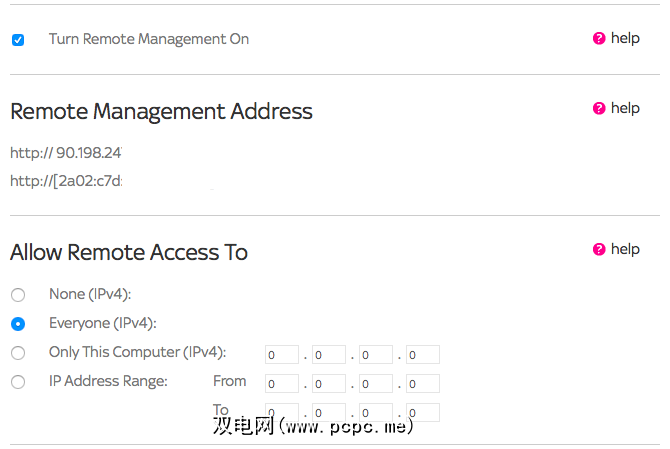Click the http:// 90.198.24 IPv4 address
Image resolution: width=670 pixels, height=449 pixels.
(x=66, y=153)
